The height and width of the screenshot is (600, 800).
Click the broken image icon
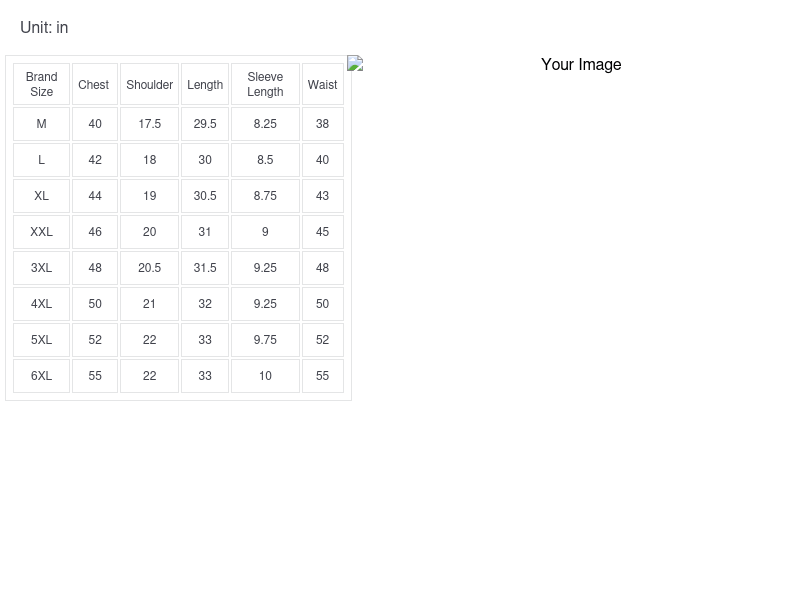click(x=355, y=64)
